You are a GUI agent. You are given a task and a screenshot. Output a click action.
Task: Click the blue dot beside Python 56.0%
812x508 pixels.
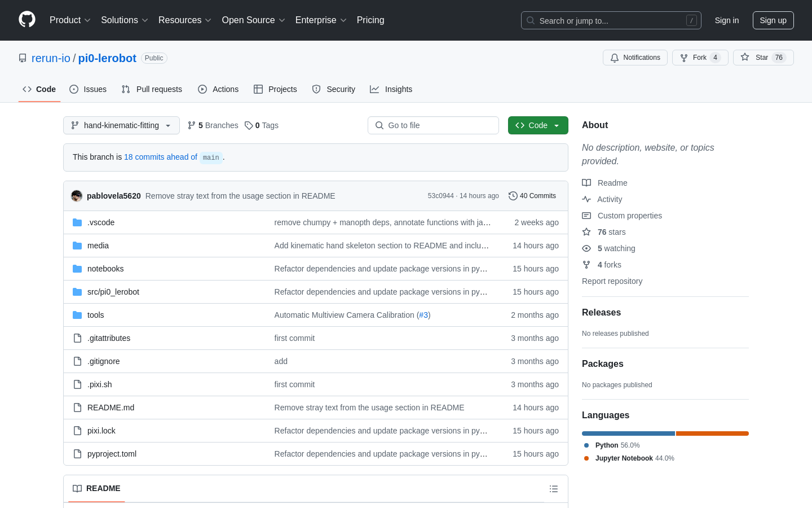[586, 445]
